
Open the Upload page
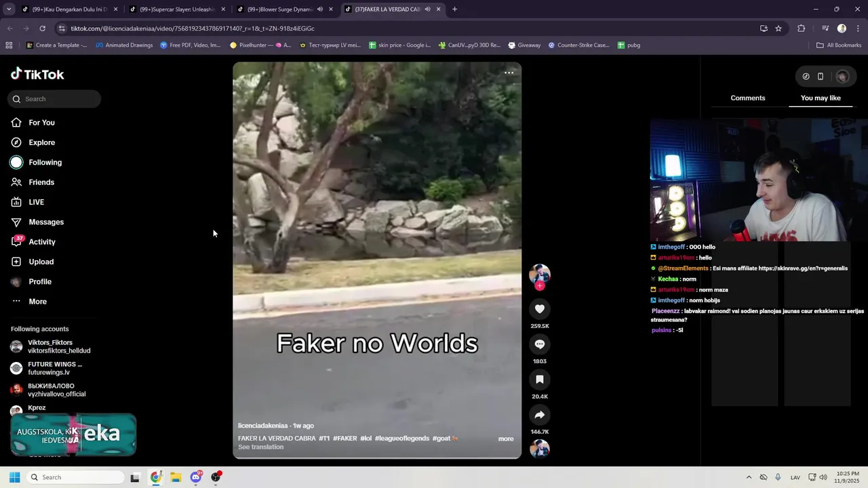[42, 262]
